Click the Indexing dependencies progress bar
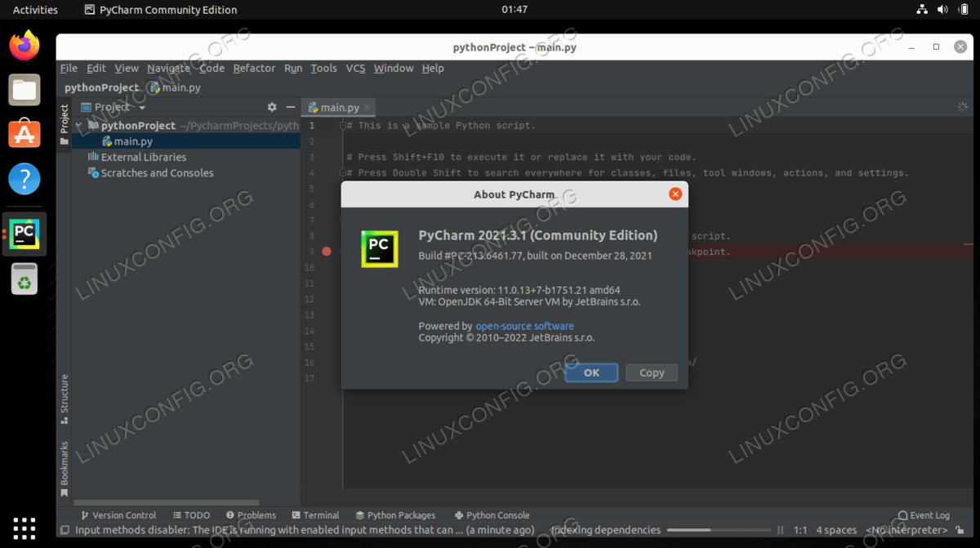980x548 pixels. pyautogui.click(x=719, y=530)
